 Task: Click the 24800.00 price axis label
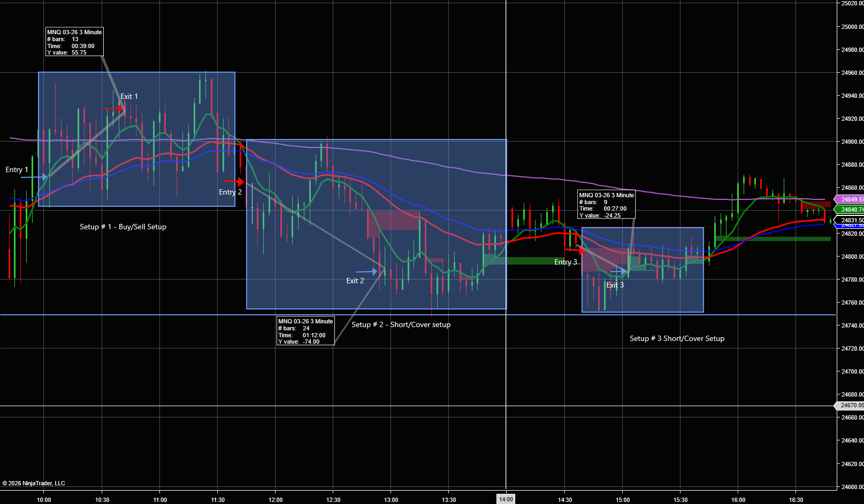(852, 257)
